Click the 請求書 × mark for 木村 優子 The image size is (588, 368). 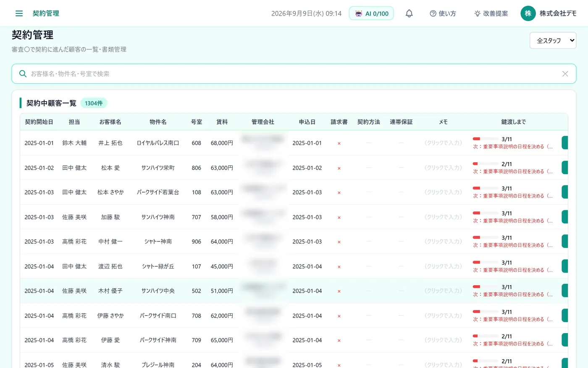(339, 291)
